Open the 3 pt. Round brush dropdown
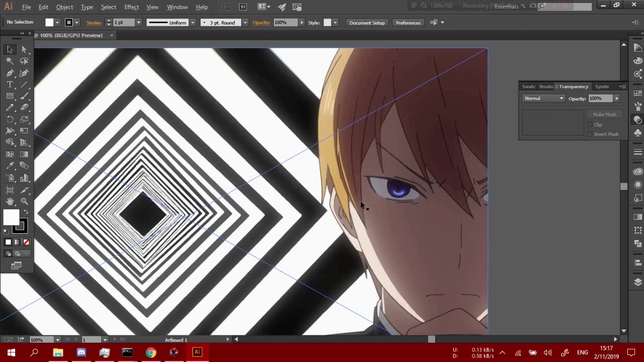 tap(245, 23)
